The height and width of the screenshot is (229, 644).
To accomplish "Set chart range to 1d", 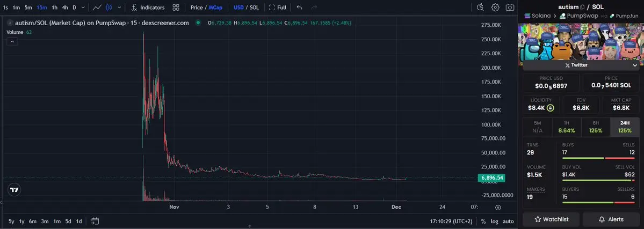I will pyautogui.click(x=79, y=221).
